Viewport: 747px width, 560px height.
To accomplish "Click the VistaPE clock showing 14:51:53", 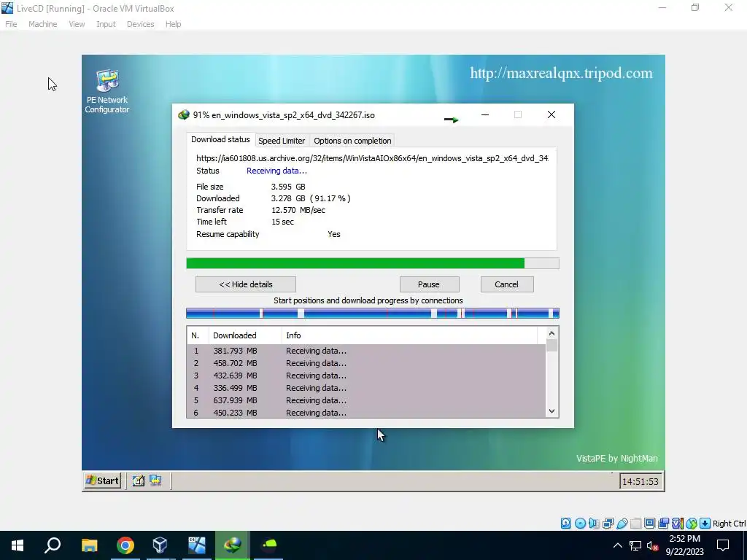I will click(x=640, y=481).
